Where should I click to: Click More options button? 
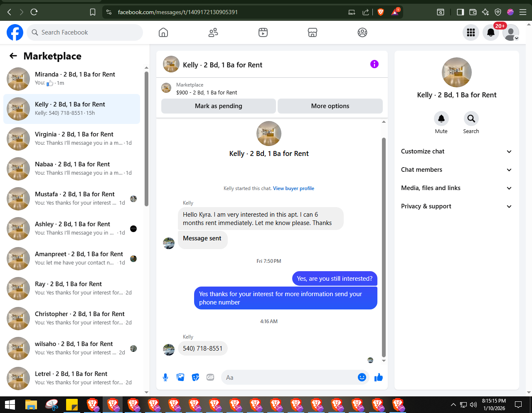(330, 106)
